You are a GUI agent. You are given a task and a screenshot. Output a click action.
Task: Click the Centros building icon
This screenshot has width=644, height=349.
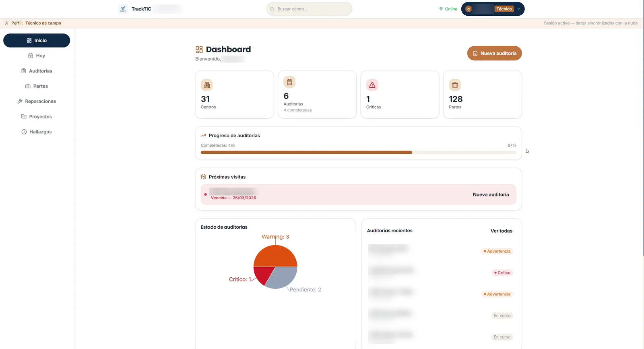click(207, 85)
